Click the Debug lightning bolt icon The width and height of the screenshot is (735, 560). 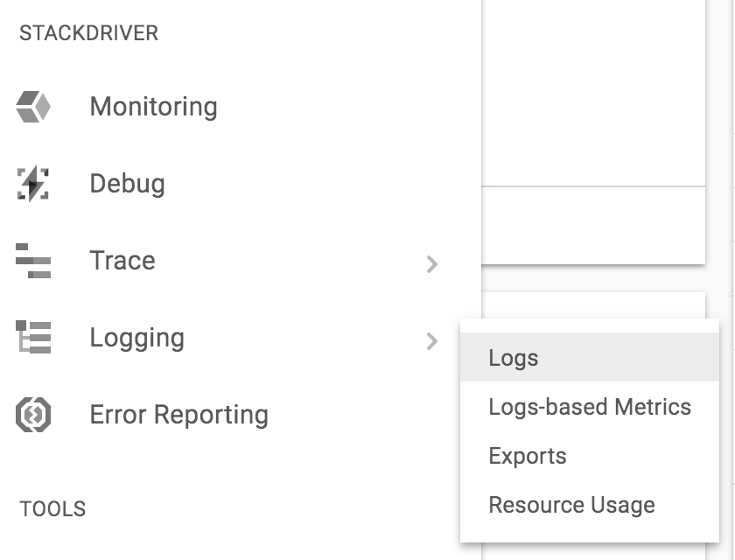(33, 184)
